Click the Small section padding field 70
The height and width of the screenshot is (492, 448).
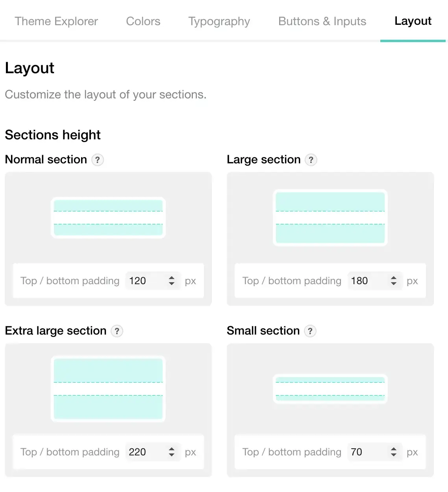(375, 452)
